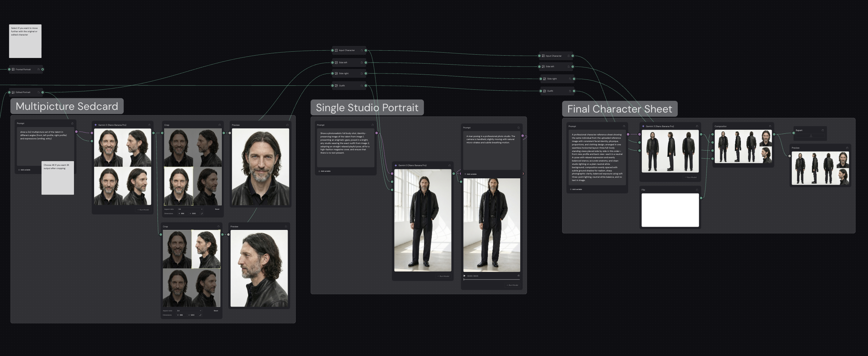Image resolution: width=868 pixels, height=356 pixels.
Task: Run Model on the video node
Action: (x=512, y=285)
